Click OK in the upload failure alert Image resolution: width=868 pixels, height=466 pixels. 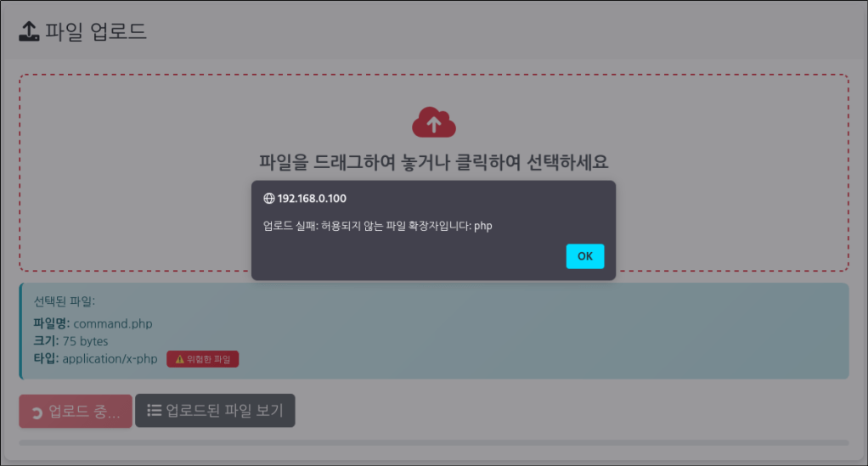point(584,256)
